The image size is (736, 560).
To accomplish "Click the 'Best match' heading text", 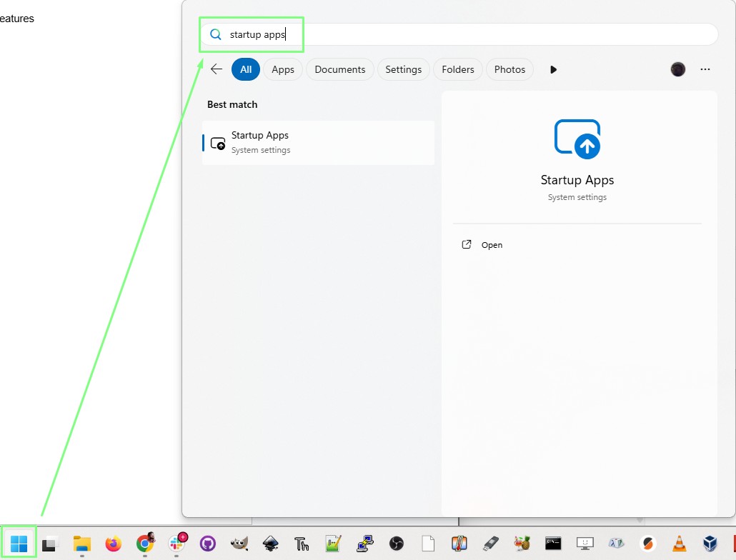I will click(232, 104).
